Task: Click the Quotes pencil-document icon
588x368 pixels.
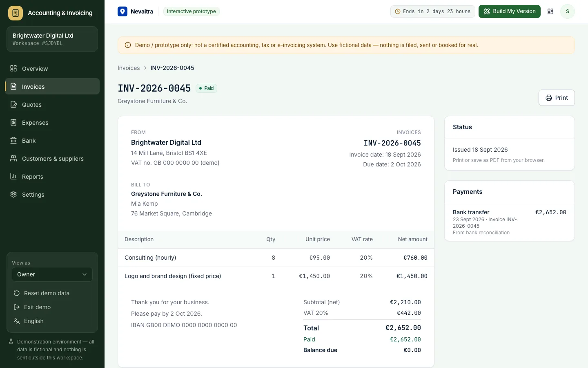Action: (x=13, y=104)
